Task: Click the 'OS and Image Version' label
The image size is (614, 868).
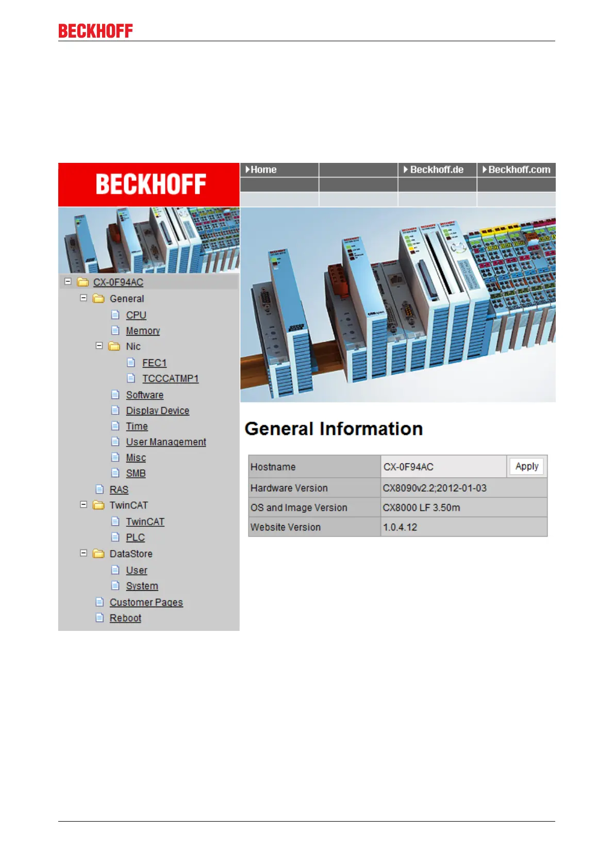Action: [x=298, y=508]
